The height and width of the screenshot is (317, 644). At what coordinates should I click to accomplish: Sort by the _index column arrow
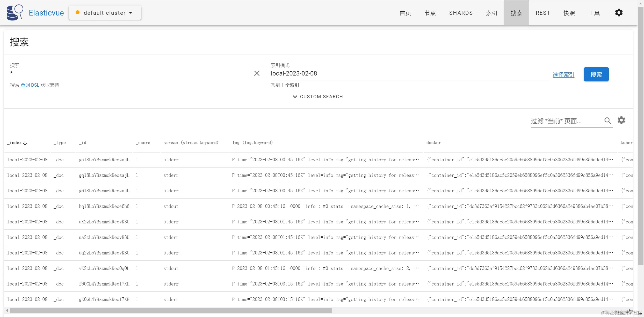click(25, 143)
